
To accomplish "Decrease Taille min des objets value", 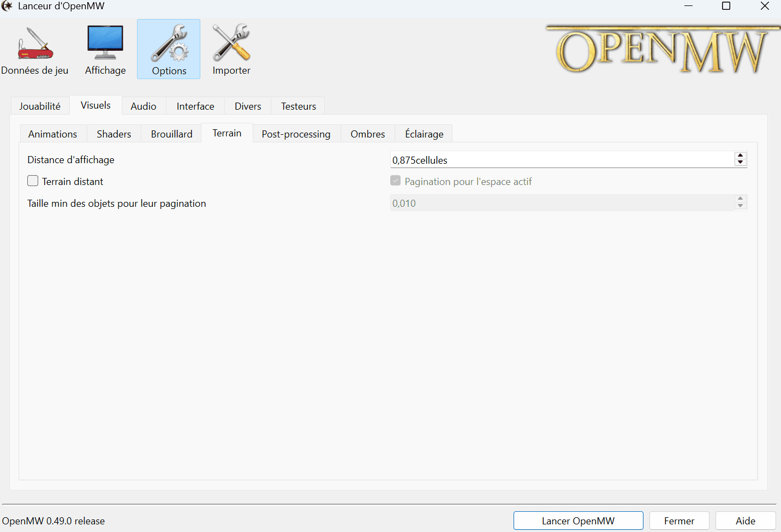I will coord(741,206).
